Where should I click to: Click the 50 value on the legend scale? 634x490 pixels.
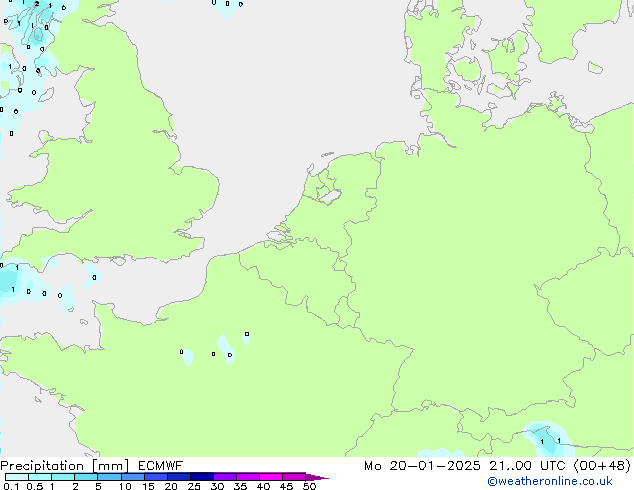pos(309,487)
